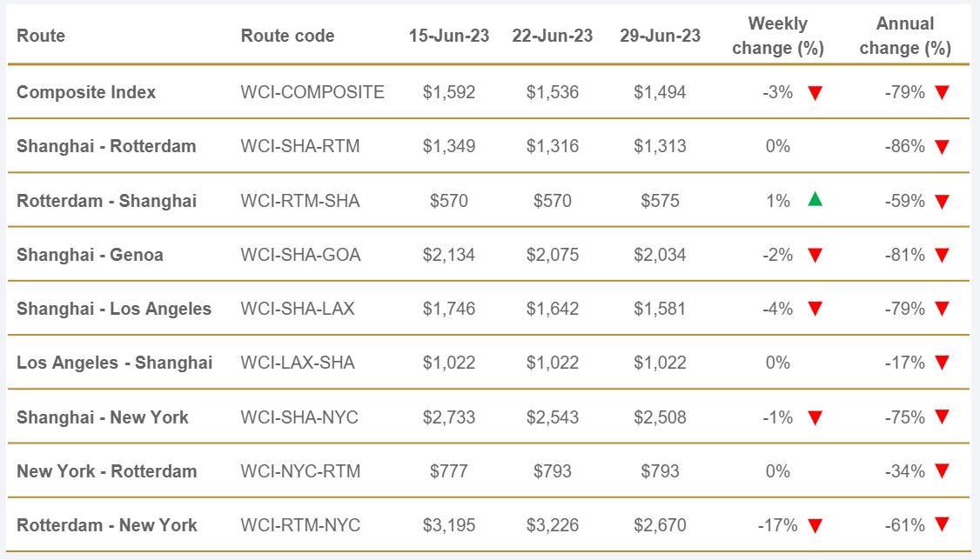Click annual change arrow beside -79% Composite Index
This screenshot has height=560, width=980.
click(942, 93)
